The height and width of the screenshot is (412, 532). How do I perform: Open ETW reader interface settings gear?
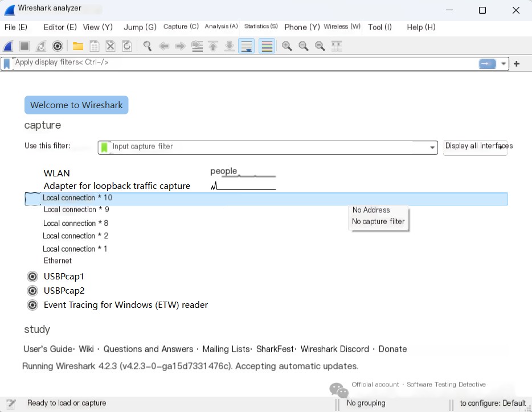pyautogui.click(x=32, y=305)
